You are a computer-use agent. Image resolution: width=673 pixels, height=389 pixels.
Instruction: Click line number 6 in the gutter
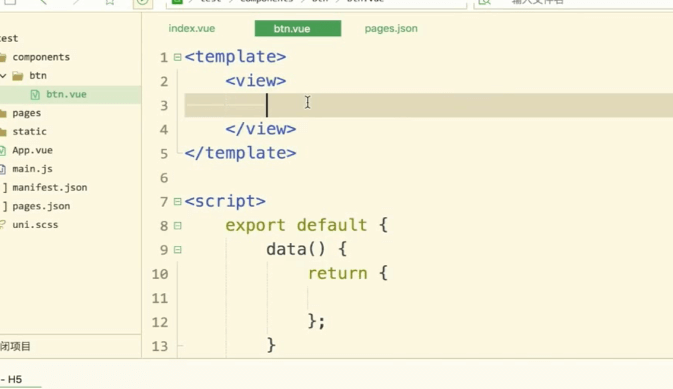(x=164, y=178)
